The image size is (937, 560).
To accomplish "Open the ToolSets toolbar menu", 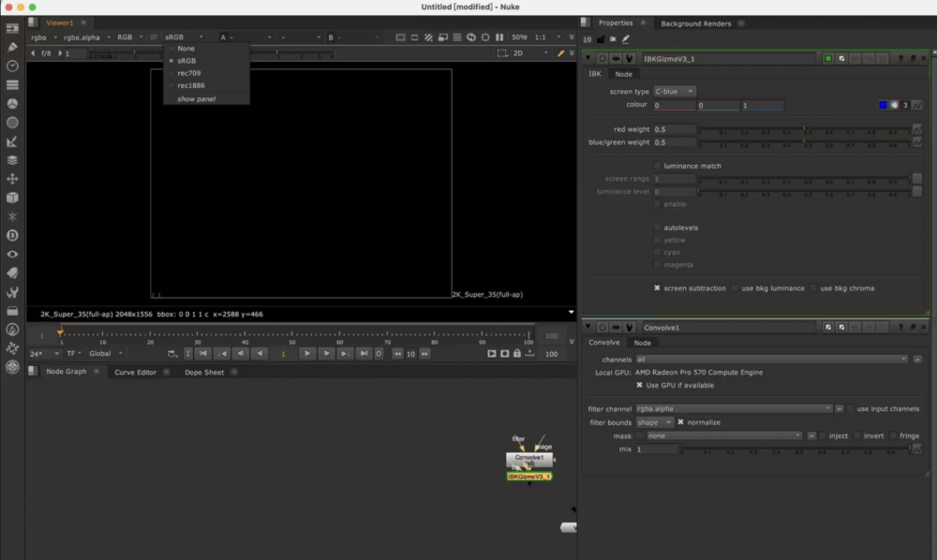I will coord(12,292).
